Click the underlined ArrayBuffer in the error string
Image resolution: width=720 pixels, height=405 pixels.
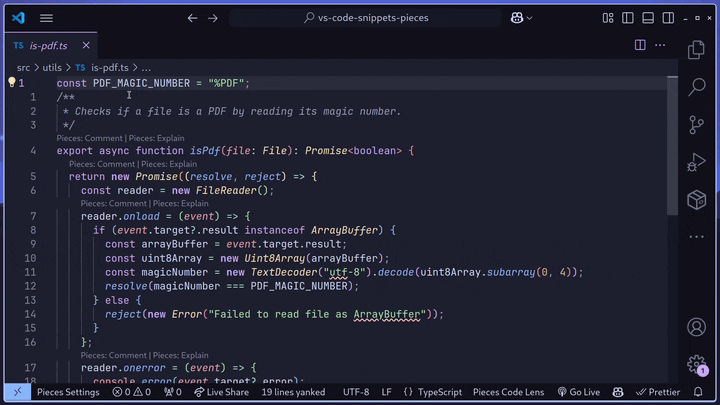coord(387,315)
